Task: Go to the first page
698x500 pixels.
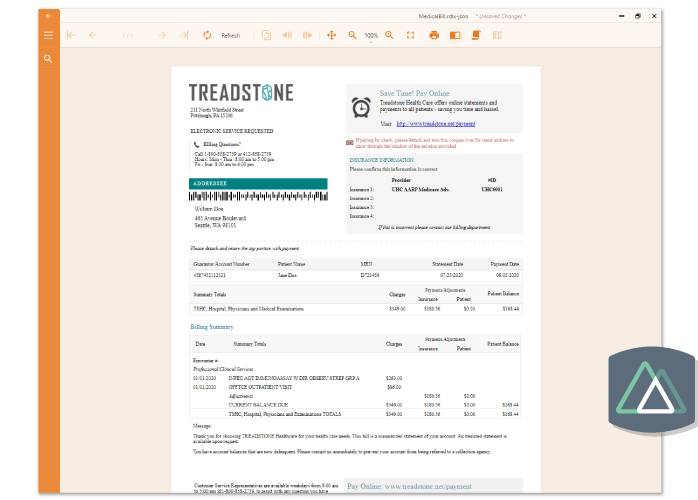Action: pyautogui.click(x=71, y=35)
